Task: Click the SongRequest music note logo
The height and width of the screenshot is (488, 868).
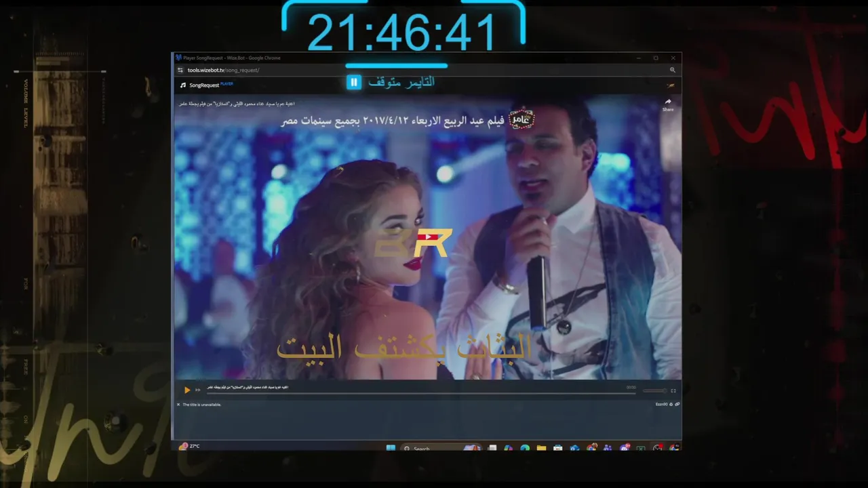Action: pyautogui.click(x=183, y=85)
